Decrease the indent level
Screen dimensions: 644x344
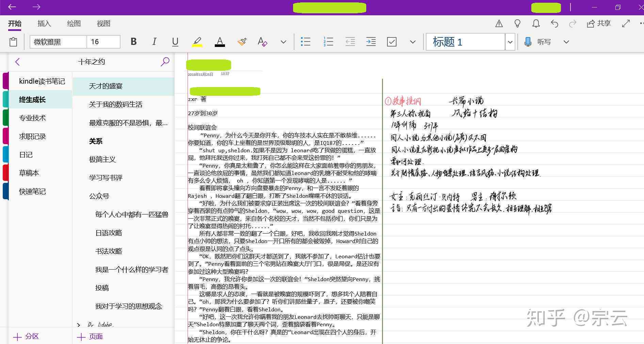[350, 42]
